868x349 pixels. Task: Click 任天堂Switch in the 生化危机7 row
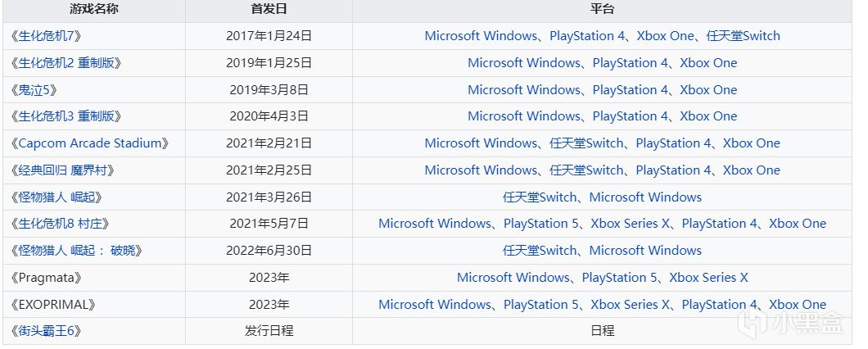point(743,36)
